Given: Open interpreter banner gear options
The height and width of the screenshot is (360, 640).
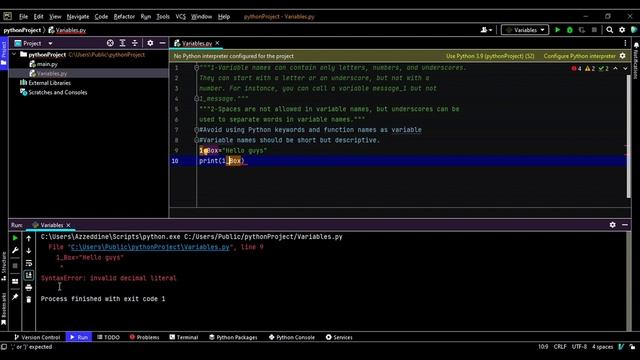Looking at the screenshot, I should coord(622,56).
